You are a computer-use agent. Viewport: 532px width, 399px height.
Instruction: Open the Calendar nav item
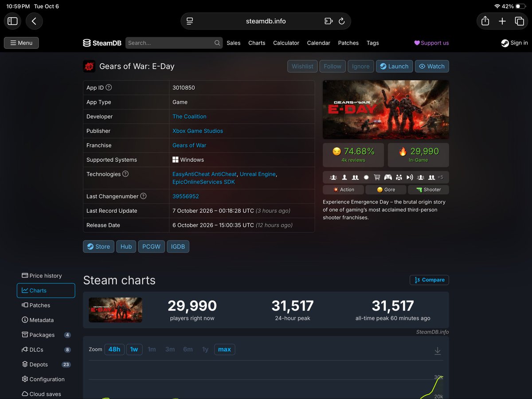pos(318,43)
